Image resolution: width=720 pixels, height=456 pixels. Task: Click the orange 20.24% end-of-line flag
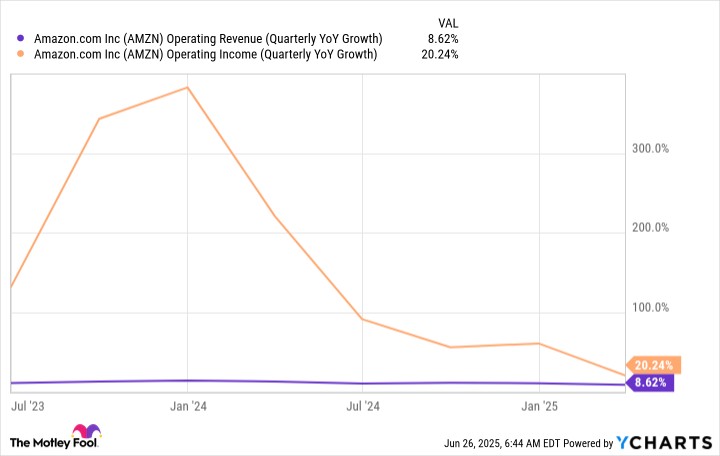click(x=653, y=365)
